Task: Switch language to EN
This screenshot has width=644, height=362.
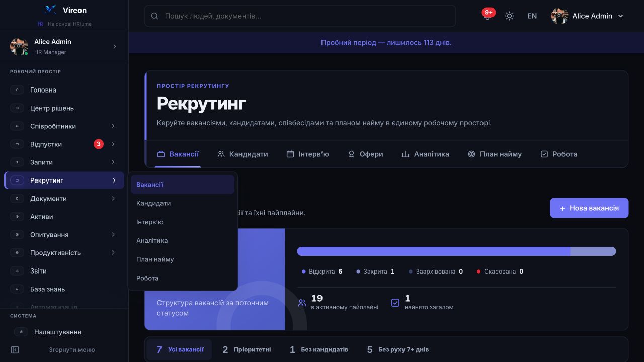Action: 532,16
